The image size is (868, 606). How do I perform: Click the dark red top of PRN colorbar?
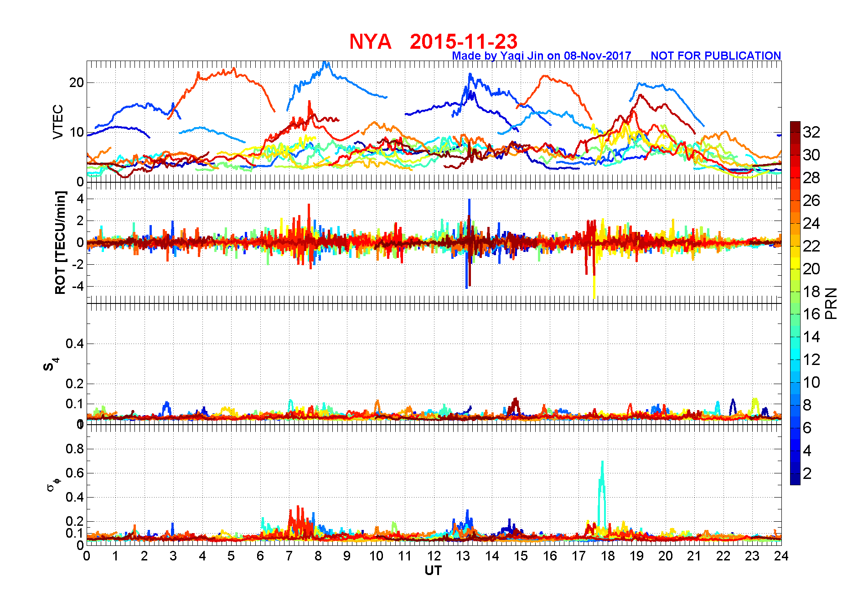pyautogui.click(x=795, y=127)
